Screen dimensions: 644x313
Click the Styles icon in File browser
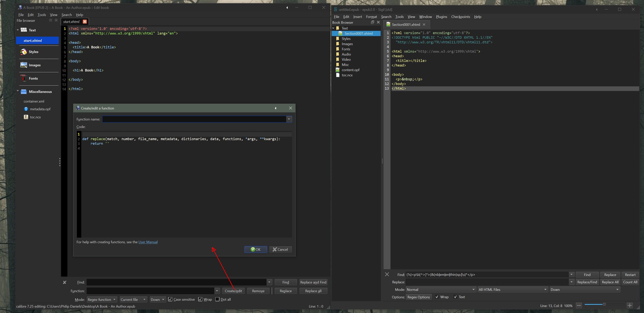(24, 52)
